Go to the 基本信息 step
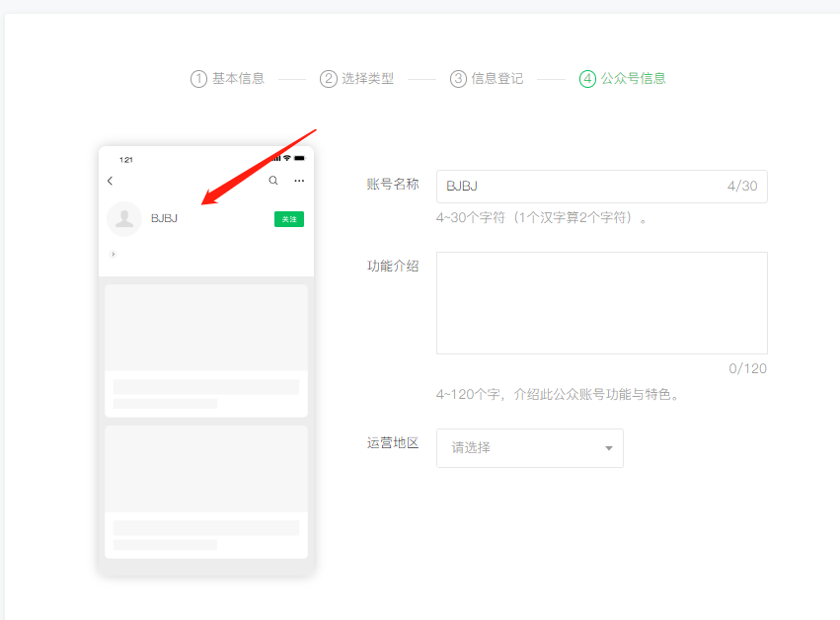This screenshot has height=620, width=840. click(238, 79)
